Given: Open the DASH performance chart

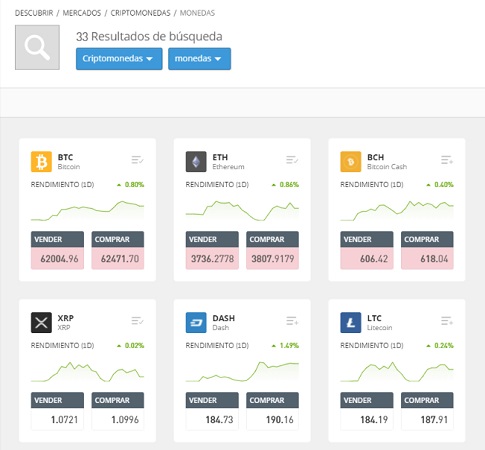Looking at the screenshot, I should [242, 371].
